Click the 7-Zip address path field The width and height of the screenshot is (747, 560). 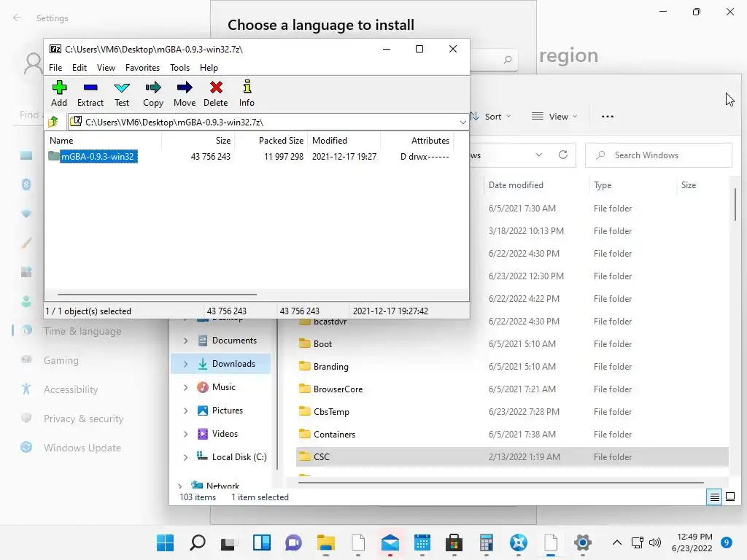pos(268,122)
